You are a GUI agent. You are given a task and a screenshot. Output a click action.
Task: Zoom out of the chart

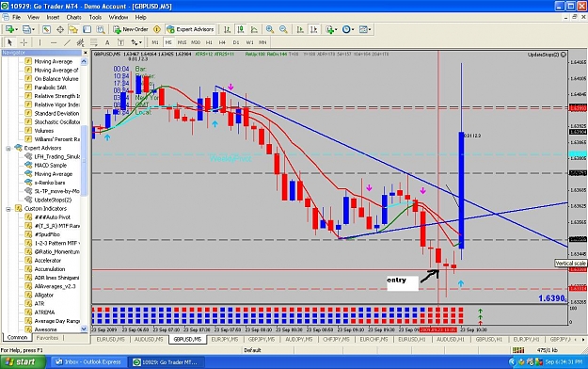click(x=283, y=29)
